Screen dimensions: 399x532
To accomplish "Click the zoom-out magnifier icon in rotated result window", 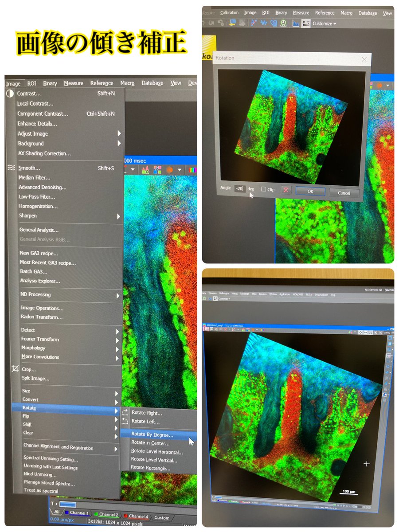I will coord(380,332).
